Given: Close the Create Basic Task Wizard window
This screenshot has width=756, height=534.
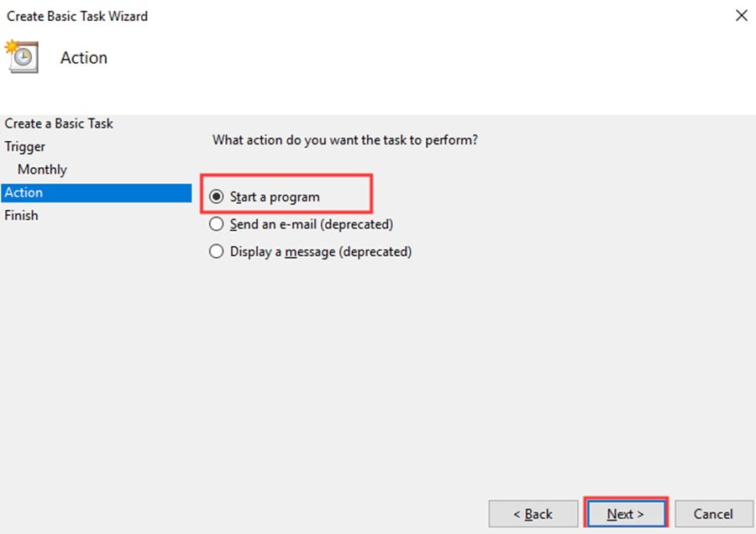Looking at the screenshot, I should (742, 15).
